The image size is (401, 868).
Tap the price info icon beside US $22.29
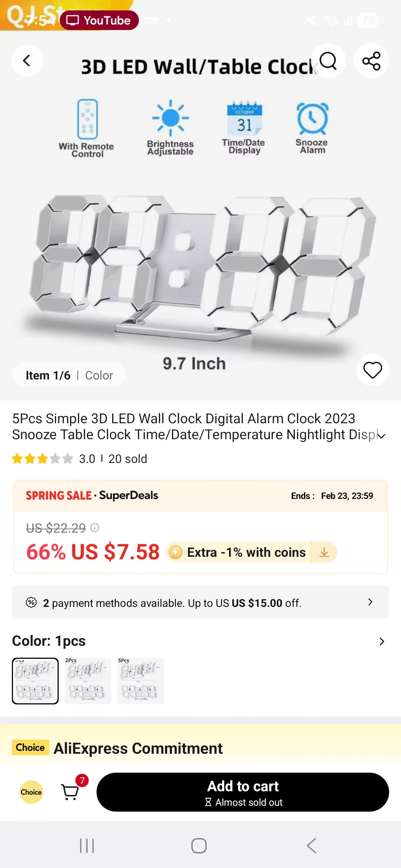(x=95, y=527)
